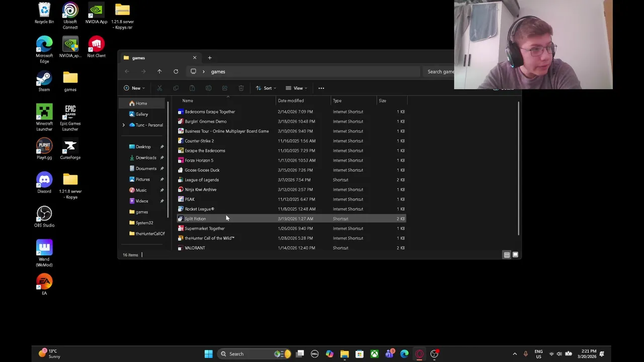Screen dimensions: 644x362
Task: Select the Playit.gg desktop icon
Action: 44,149
